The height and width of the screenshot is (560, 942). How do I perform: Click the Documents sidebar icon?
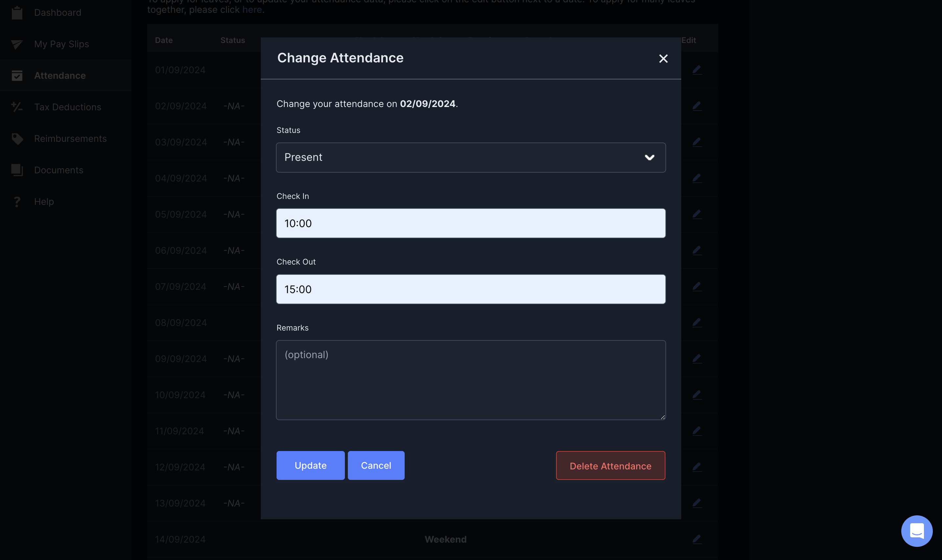tap(17, 169)
